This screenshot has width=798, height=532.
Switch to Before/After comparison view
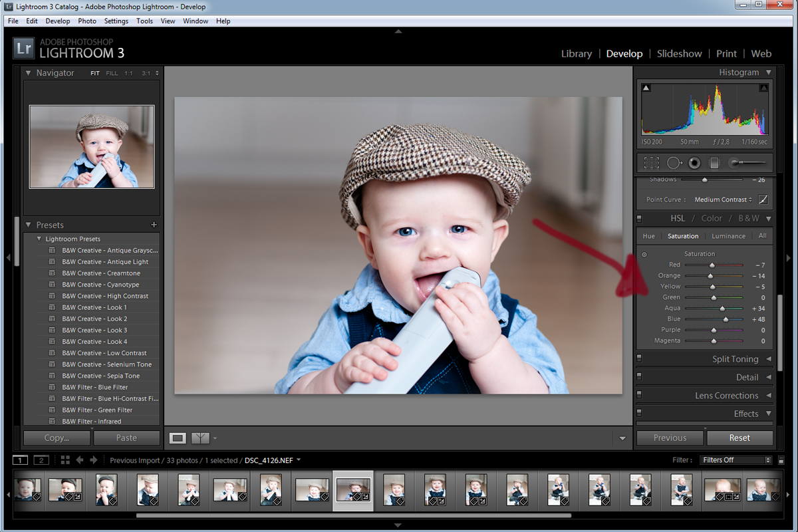[200, 438]
